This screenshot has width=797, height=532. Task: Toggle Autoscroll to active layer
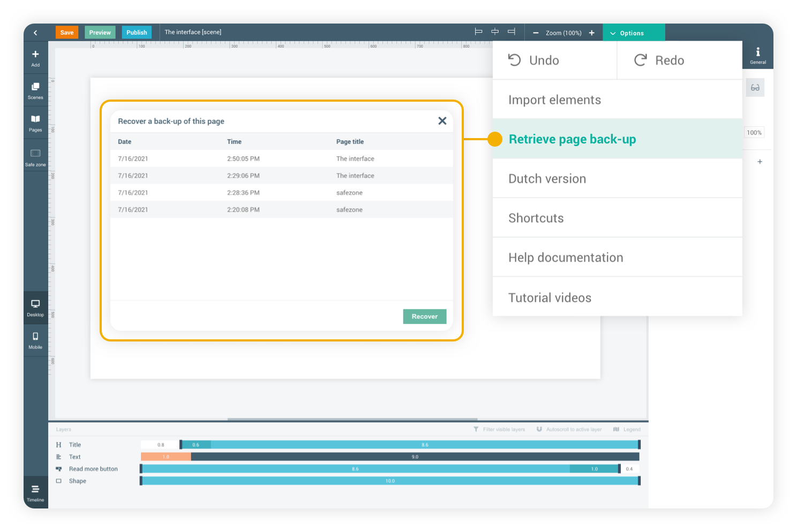tap(569, 429)
